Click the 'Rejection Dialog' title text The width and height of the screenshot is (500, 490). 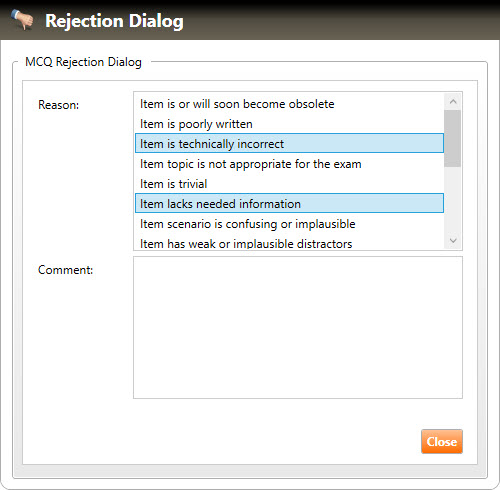click(x=114, y=21)
